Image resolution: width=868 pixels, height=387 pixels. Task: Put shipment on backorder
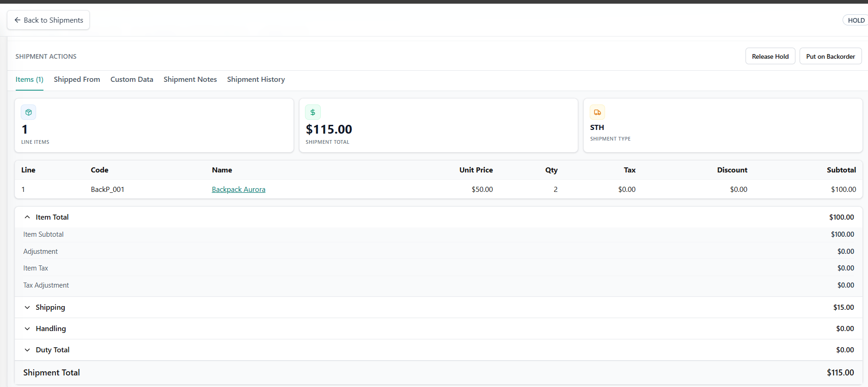(x=830, y=56)
